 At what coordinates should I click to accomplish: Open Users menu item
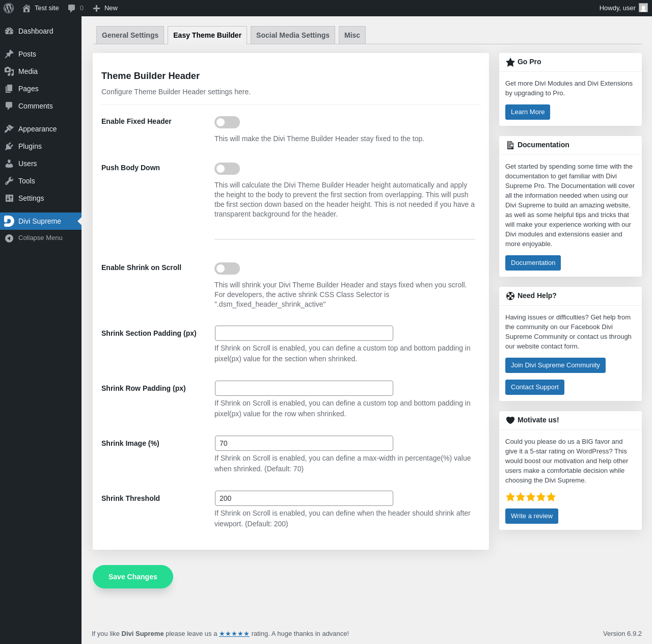tap(41, 164)
